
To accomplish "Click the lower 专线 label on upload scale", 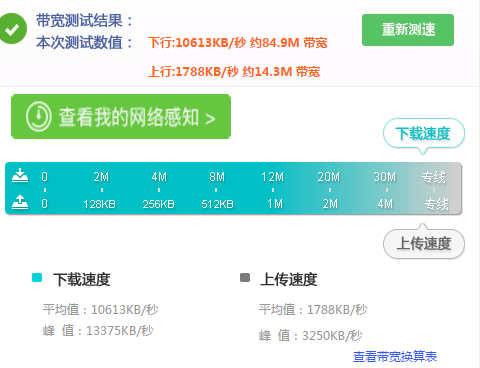I will (x=436, y=204).
